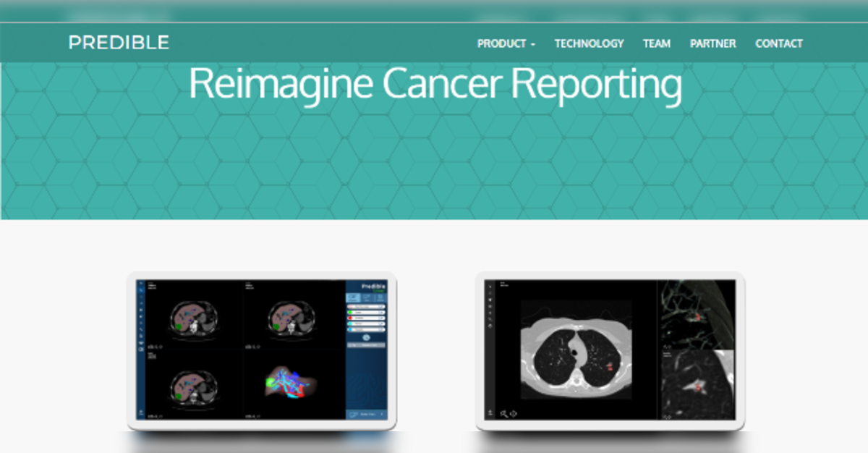Open the lung CT tablet screenshot

[610, 351]
